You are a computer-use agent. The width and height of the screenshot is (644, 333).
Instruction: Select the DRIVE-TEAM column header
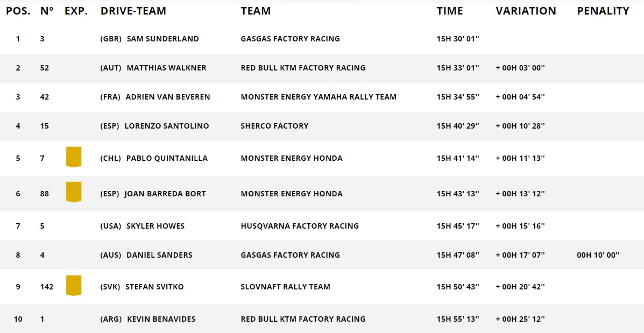[x=133, y=11]
